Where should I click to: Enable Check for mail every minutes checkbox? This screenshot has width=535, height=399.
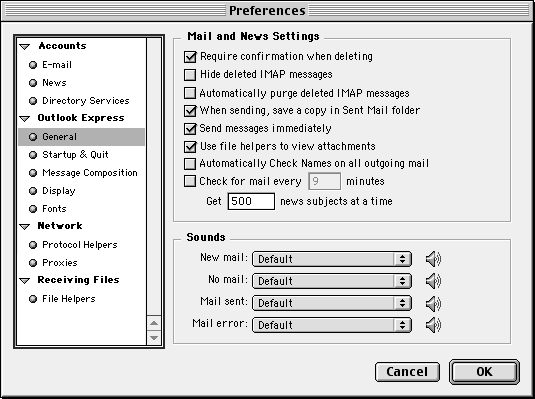[190, 181]
